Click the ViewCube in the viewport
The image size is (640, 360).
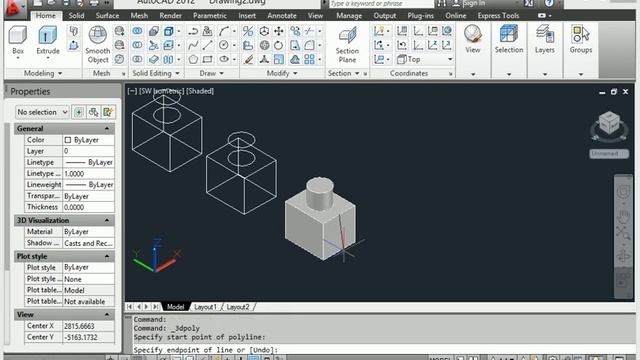point(609,123)
